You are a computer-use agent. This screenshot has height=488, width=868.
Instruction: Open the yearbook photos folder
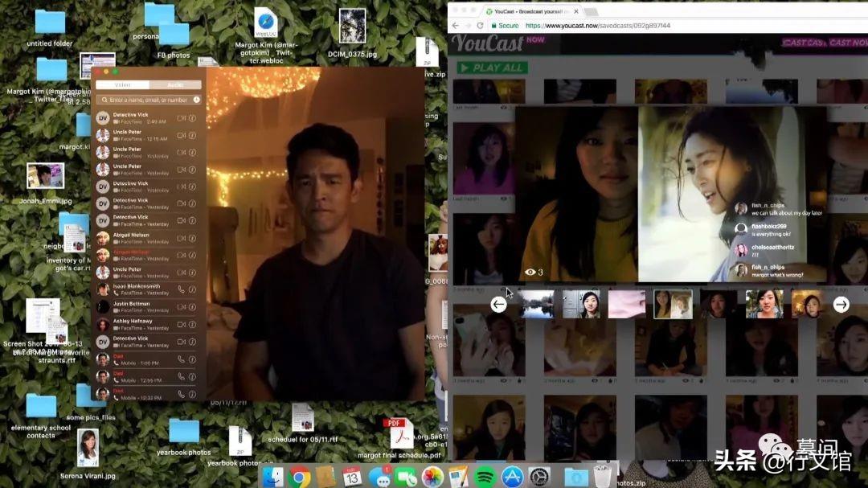[x=184, y=437]
